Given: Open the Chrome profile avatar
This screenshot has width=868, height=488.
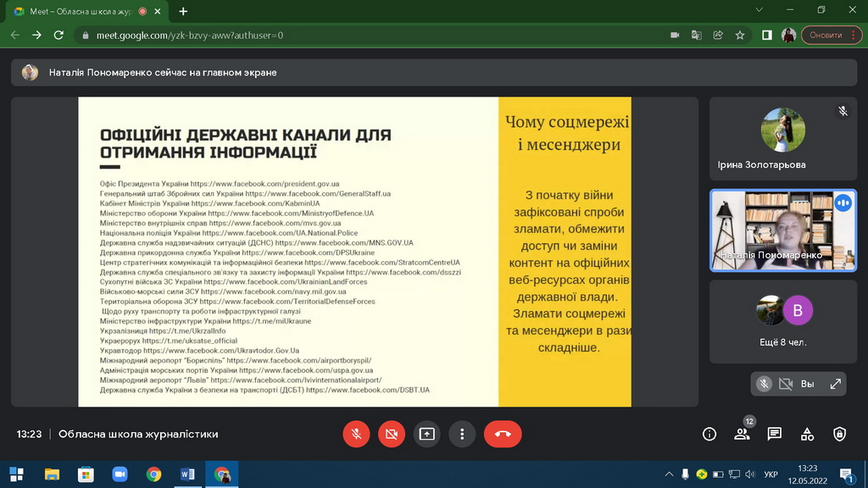Looking at the screenshot, I should (788, 35).
